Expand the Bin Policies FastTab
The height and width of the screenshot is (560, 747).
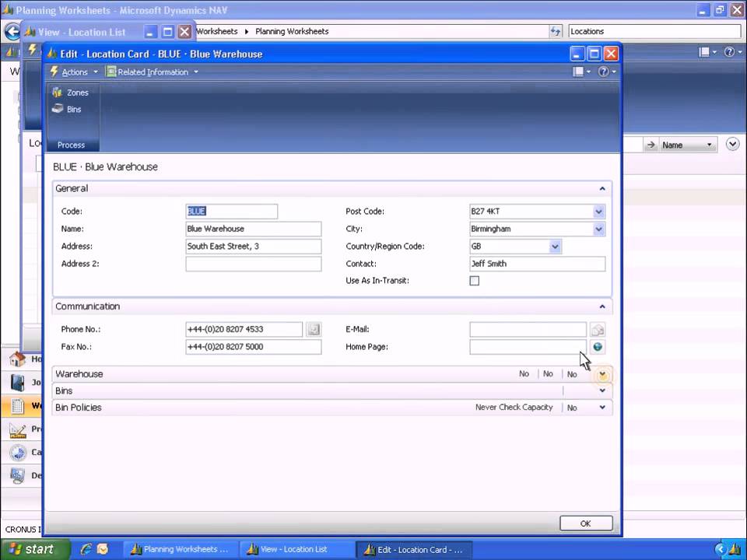[x=602, y=408]
